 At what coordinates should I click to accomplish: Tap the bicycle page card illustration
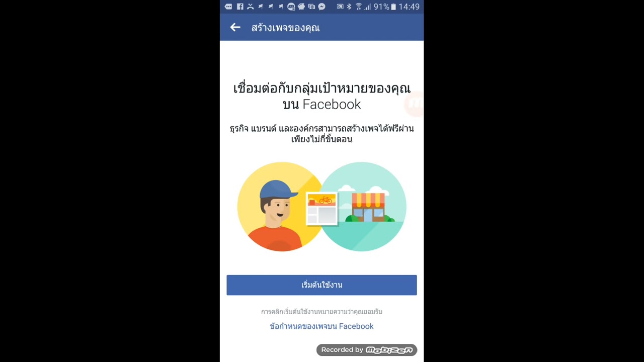322,209
